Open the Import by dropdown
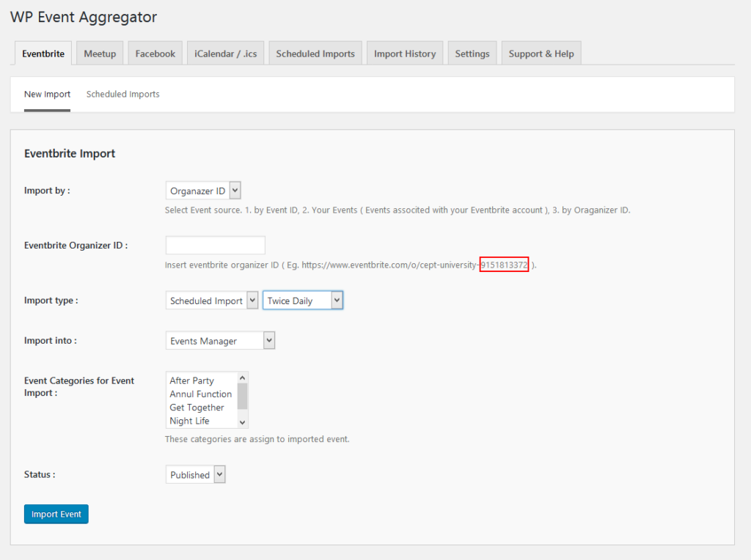 point(203,190)
